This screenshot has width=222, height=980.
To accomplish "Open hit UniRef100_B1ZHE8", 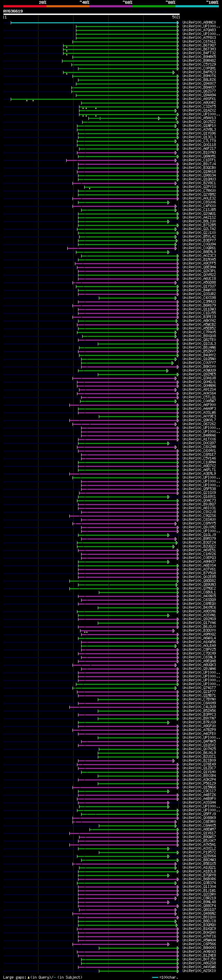I will [x=199, y=955].
